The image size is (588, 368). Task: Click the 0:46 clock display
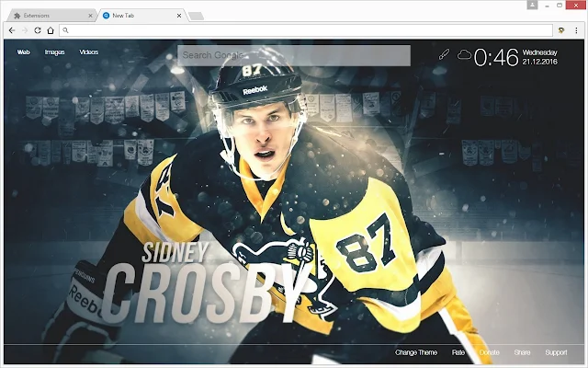pyautogui.click(x=496, y=57)
